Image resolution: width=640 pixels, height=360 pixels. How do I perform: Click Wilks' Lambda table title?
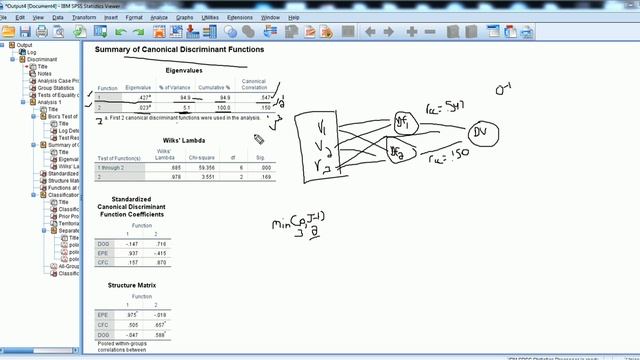click(x=184, y=140)
